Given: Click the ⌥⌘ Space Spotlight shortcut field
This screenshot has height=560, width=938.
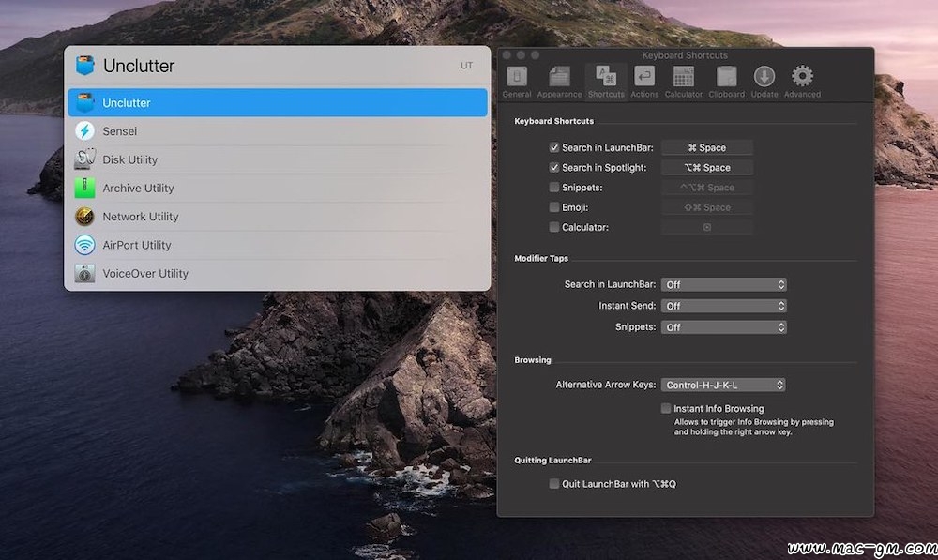Looking at the screenshot, I should pos(707,168).
